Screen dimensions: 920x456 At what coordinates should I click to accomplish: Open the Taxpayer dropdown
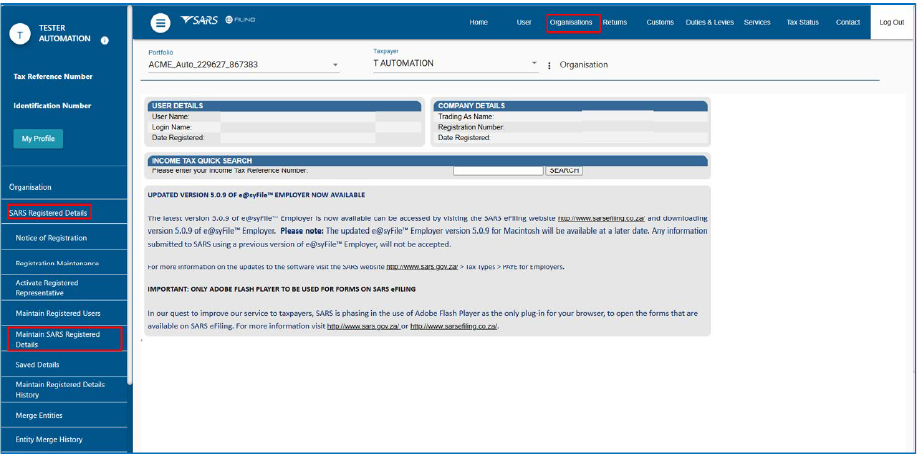(535, 64)
